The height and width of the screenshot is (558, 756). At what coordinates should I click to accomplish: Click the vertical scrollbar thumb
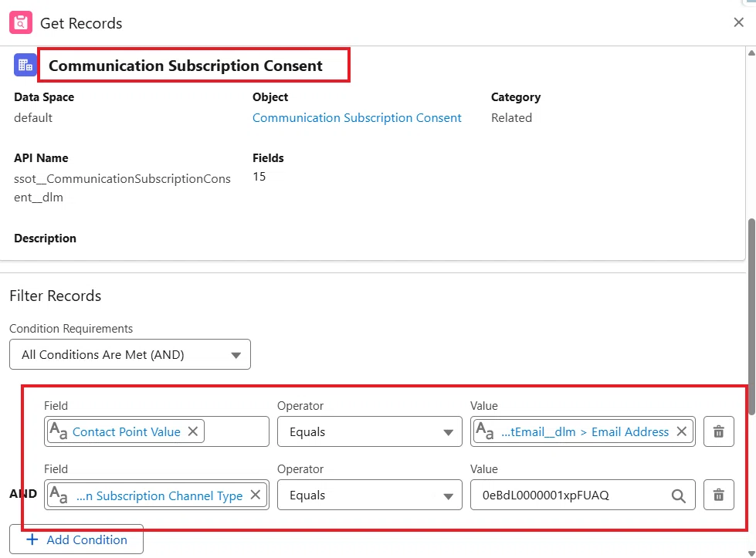tap(751, 316)
